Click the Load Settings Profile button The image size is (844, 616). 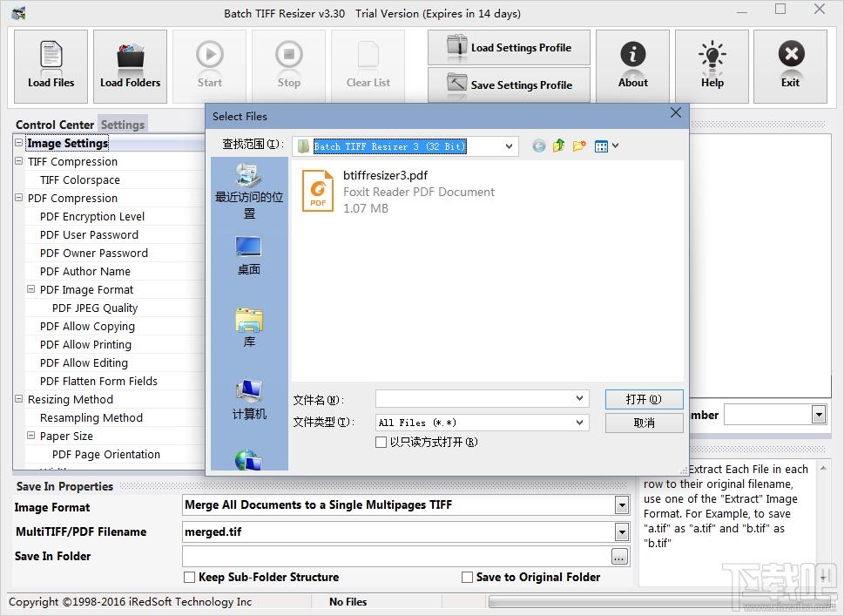509,47
